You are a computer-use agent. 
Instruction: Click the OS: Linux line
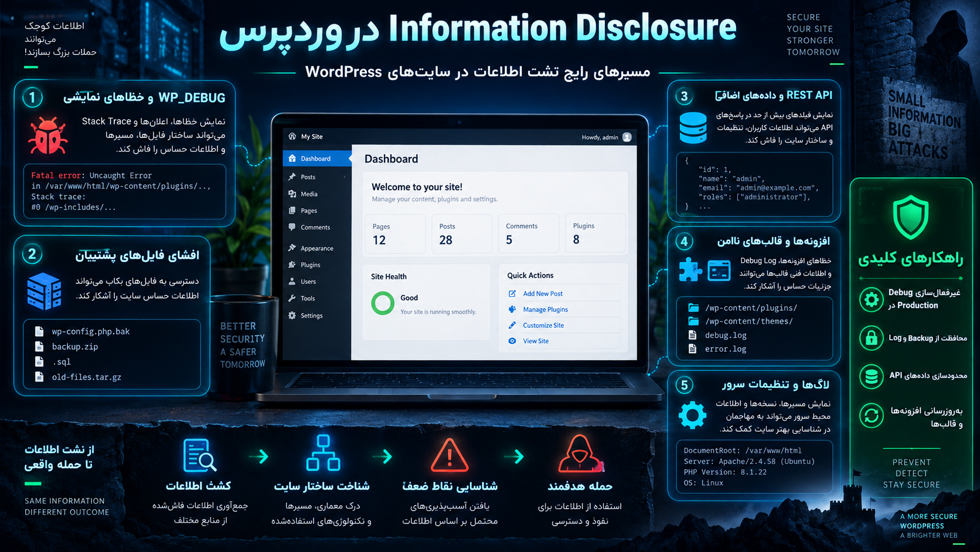pos(703,483)
